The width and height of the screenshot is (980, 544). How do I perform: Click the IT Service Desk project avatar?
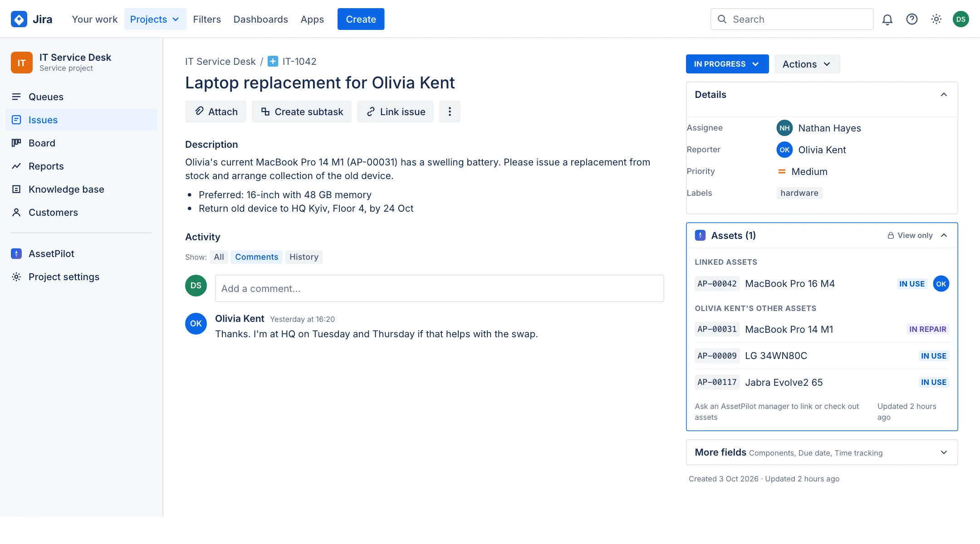click(22, 63)
